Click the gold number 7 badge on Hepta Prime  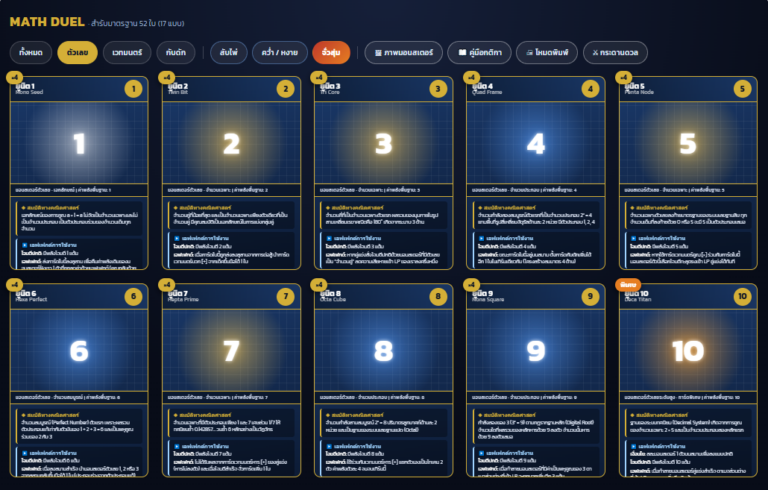(286, 296)
